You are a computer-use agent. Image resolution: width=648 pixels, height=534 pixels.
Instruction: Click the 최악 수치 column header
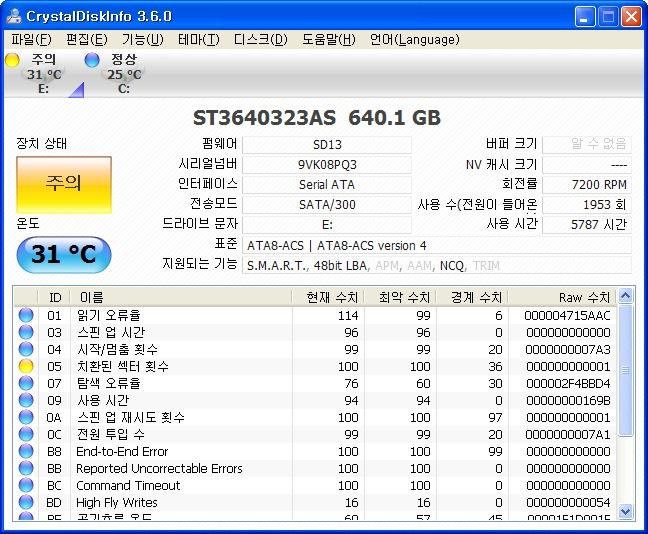[400, 298]
